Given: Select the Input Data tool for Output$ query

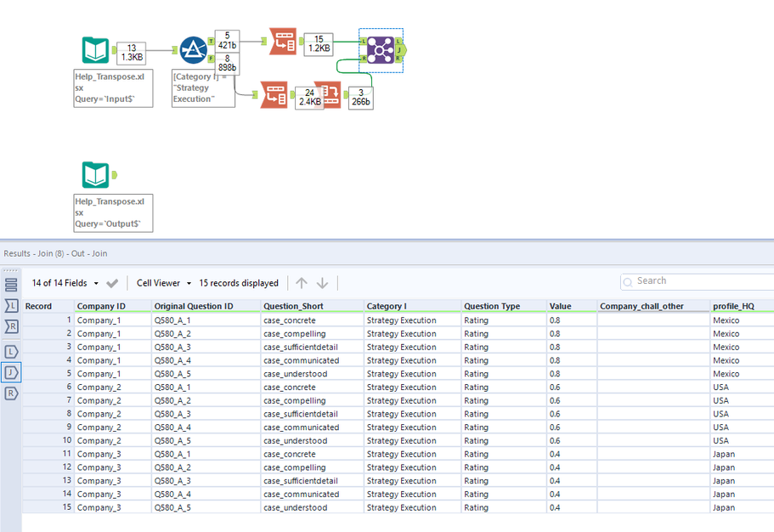Looking at the screenshot, I should [95, 175].
